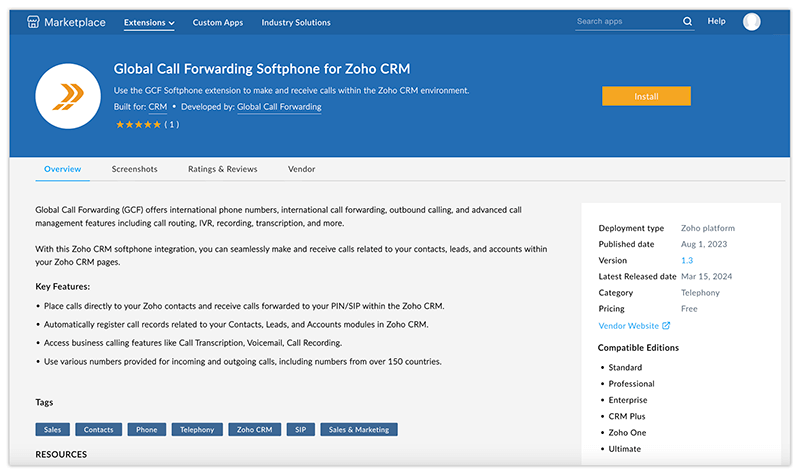Click the Phone tag
The height and width of the screenshot is (476, 800).
pos(146,430)
